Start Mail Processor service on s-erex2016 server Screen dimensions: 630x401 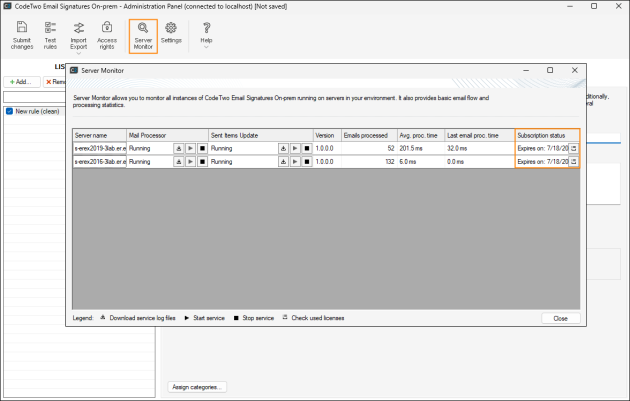(x=190, y=162)
